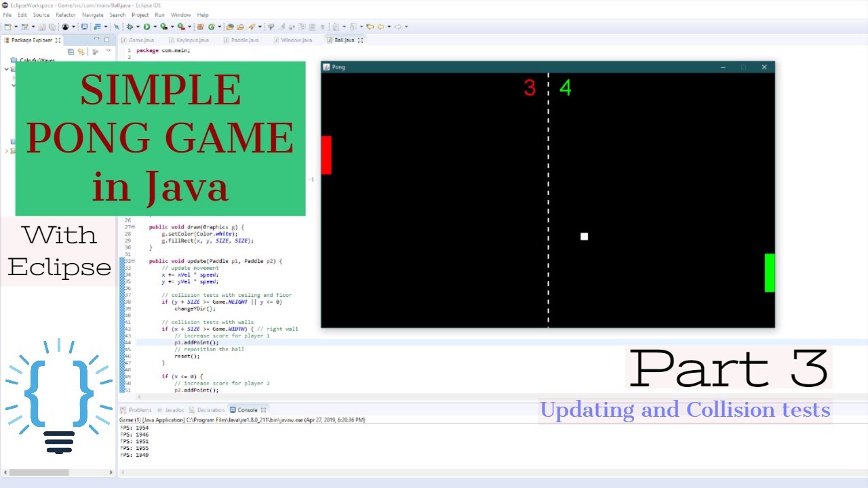Click the New file toolbar icon

coord(7,26)
